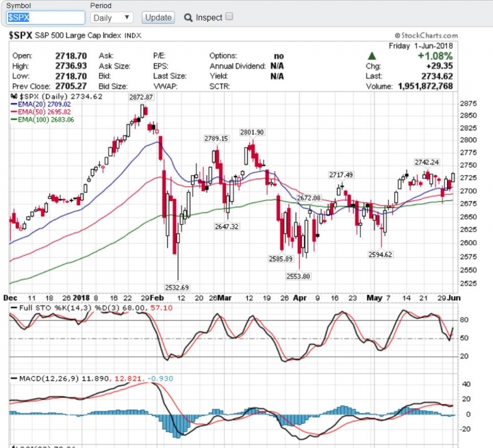Click the Chg value +29.35
The height and width of the screenshot is (448, 493).
pos(440,66)
